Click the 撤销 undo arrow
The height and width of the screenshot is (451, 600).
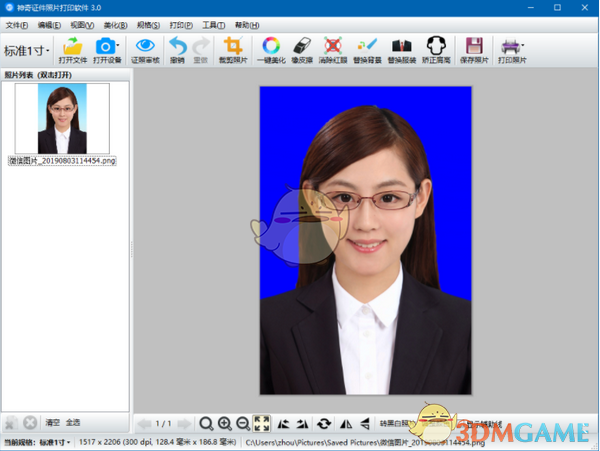point(177,49)
